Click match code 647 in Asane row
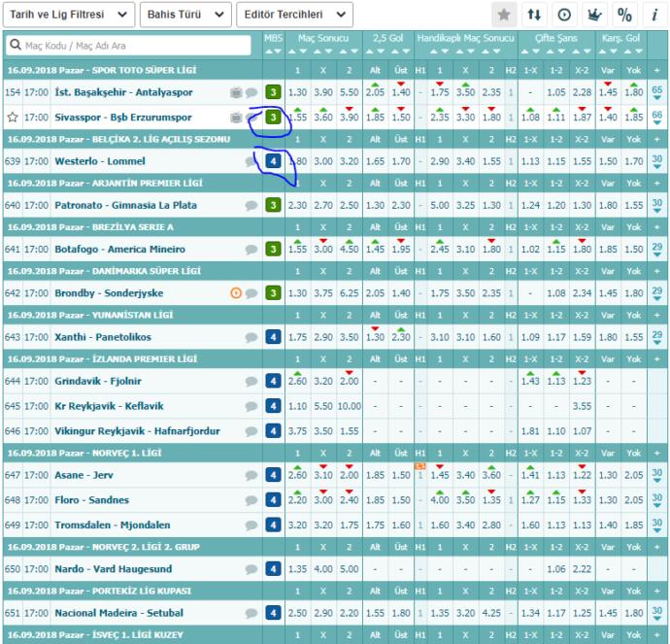 point(13,475)
